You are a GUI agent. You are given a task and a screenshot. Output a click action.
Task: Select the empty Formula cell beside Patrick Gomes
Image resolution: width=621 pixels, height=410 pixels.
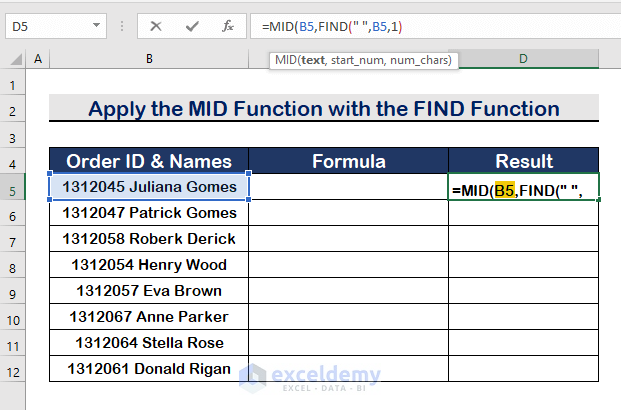pyautogui.click(x=349, y=213)
